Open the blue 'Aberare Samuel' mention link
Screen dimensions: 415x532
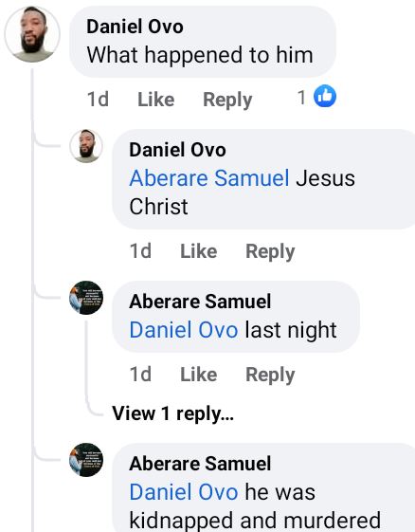point(209,178)
